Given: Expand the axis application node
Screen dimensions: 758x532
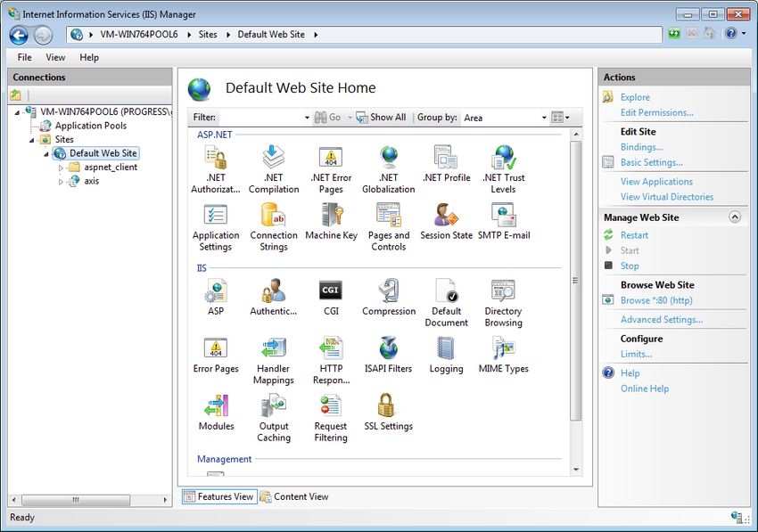Looking at the screenshot, I should tap(61, 182).
